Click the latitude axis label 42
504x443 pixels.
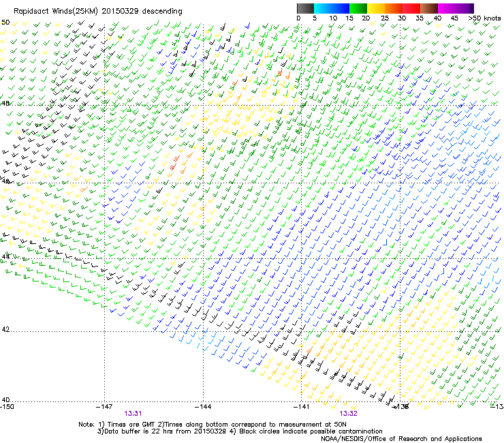[5, 329]
